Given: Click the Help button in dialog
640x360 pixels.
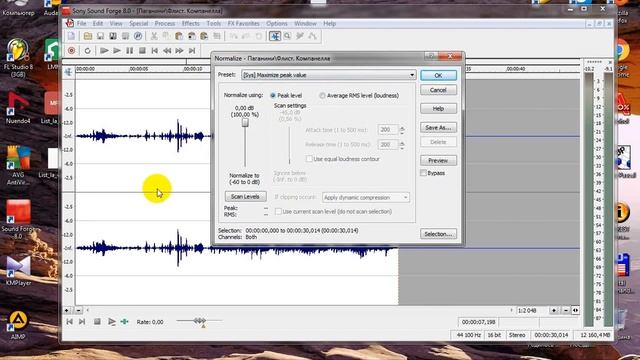Looking at the screenshot, I should (438, 109).
